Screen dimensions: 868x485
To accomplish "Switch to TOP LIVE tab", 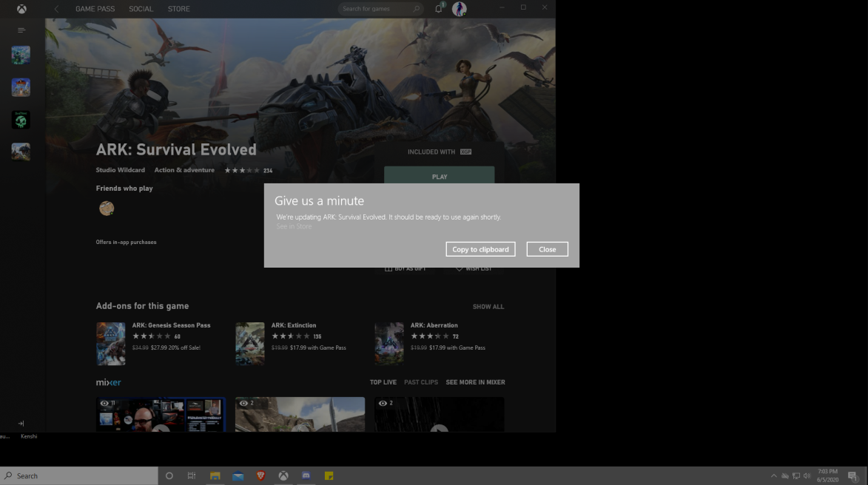I will coord(383,382).
